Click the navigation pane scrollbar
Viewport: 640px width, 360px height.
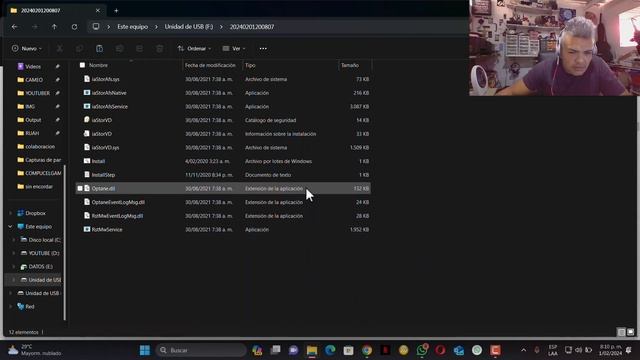click(64, 242)
